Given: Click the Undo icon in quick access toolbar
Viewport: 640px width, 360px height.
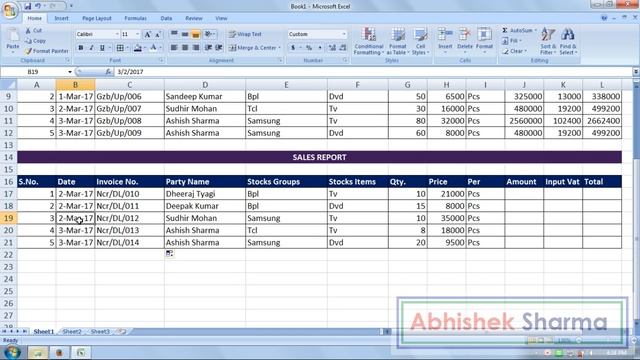Looking at the screenshot, I should [38, 6].
